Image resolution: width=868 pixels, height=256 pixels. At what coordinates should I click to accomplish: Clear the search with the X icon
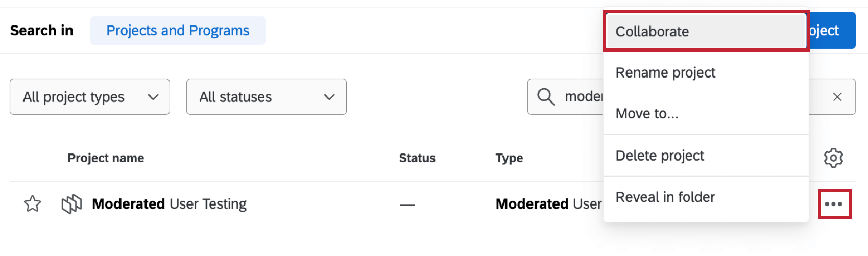[837, 97]
